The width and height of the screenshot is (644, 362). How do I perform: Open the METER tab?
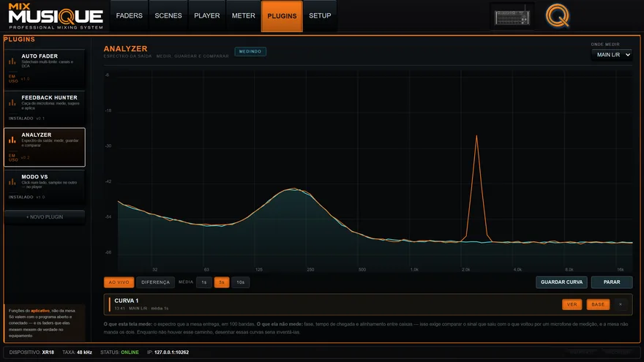[x=243, y=16]
